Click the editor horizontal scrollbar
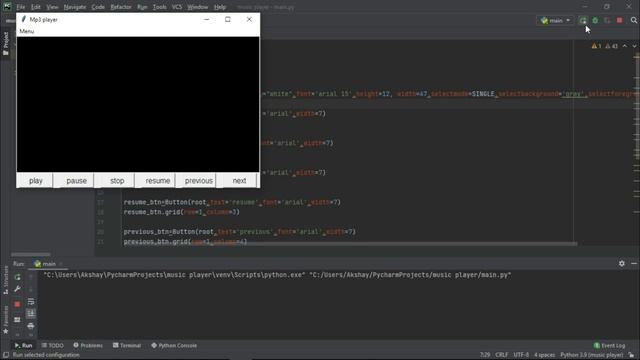This screenshot has width=640, height=360. click(350, 244)
